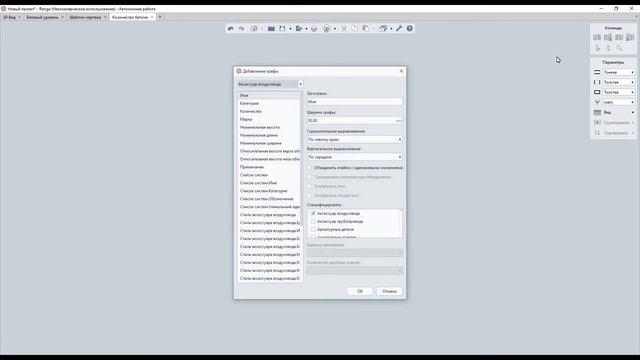Click the Paste icon in the top toolbar

(x=366, y=29)
